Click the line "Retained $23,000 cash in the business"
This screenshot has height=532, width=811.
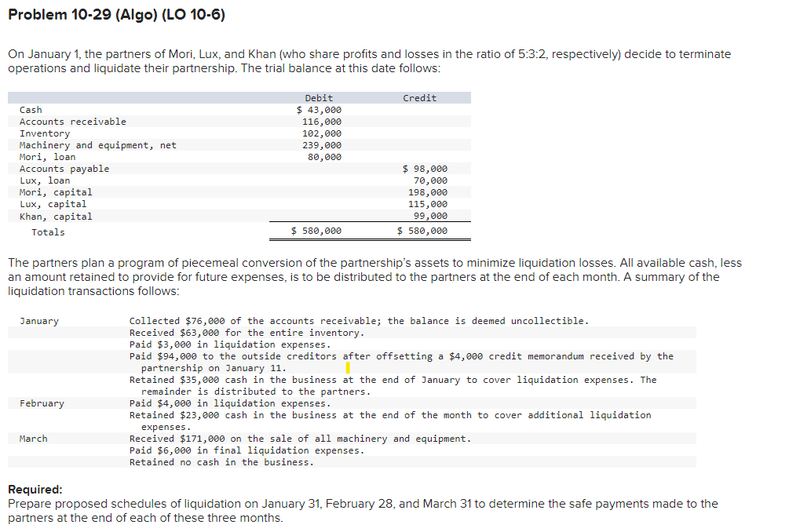390,421
